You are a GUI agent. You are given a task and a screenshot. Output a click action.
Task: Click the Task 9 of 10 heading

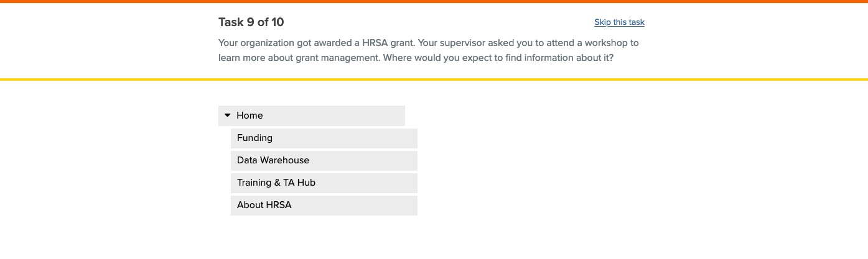click(251, 22)
